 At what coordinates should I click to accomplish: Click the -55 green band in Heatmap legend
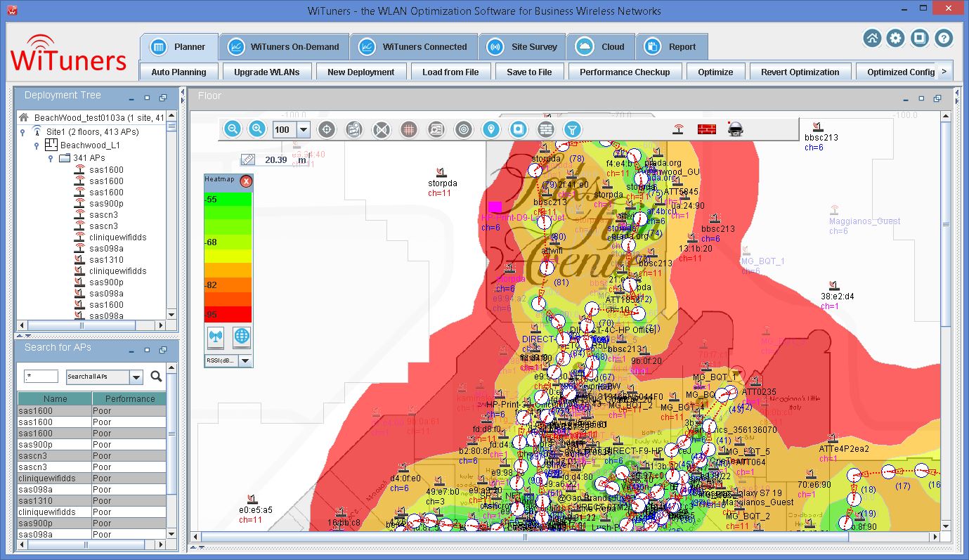pyautogui.click(x=228, y=199)
